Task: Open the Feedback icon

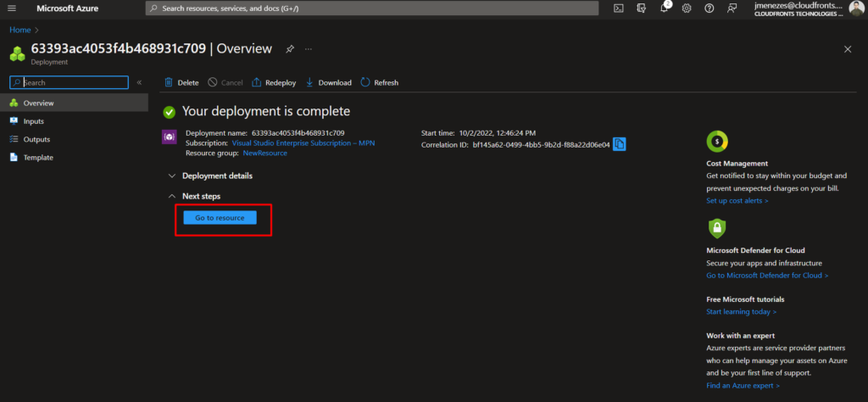Action: 732,8
